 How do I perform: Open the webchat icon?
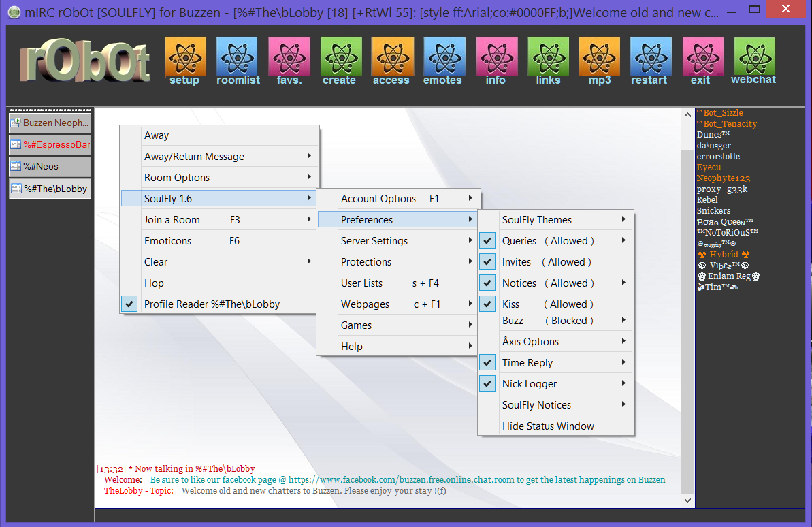754,61
